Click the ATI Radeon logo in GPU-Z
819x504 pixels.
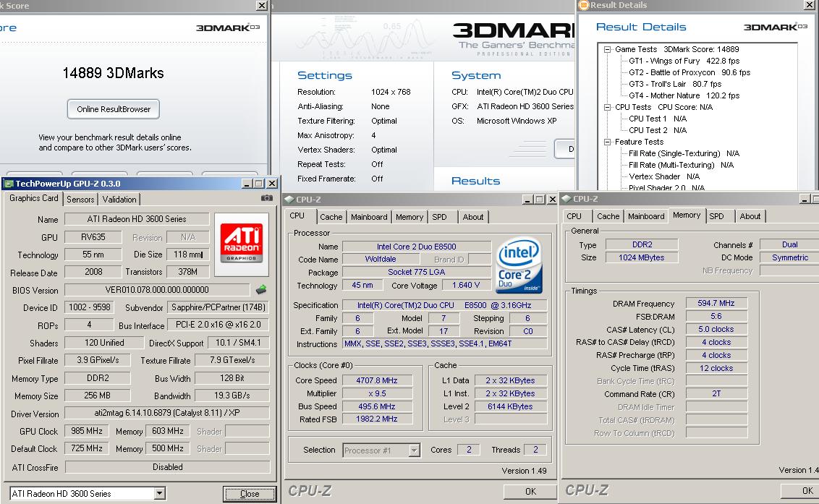tap(242, 244)
